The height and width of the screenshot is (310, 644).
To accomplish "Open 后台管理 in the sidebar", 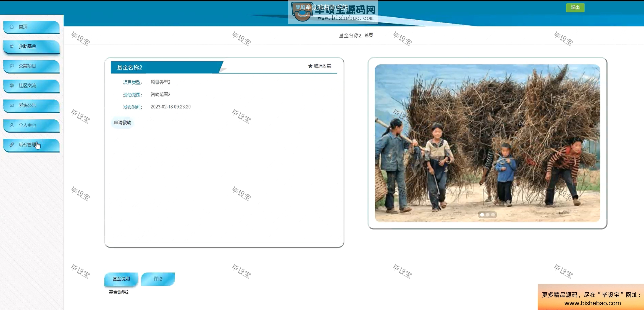I will (x=32, y=145).
